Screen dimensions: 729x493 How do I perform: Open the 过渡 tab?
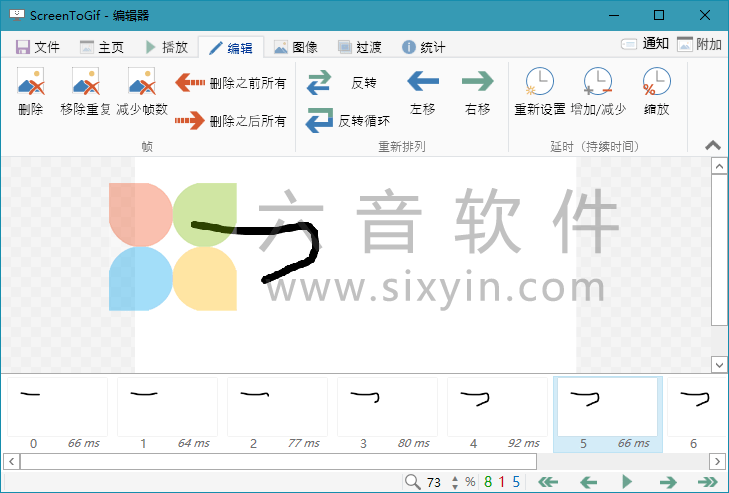click(359, 47)
